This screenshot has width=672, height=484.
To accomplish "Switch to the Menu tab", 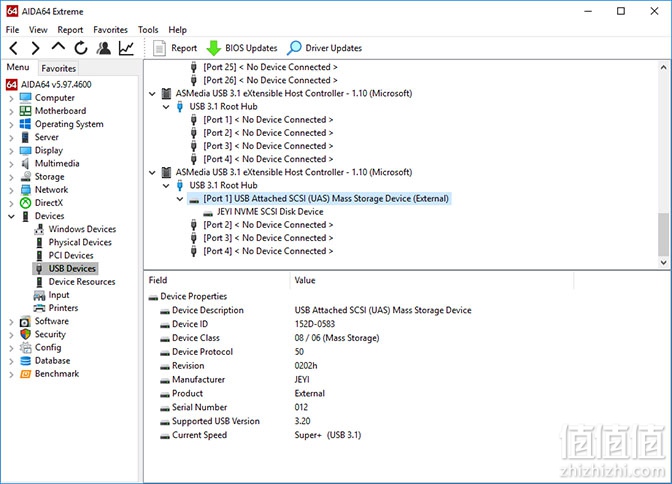I will click(18, 67).
